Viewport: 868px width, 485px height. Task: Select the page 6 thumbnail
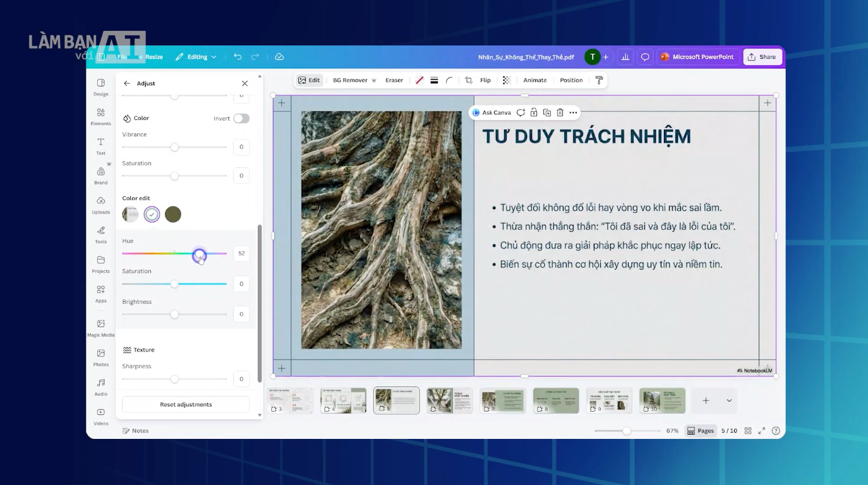point(449,400)
